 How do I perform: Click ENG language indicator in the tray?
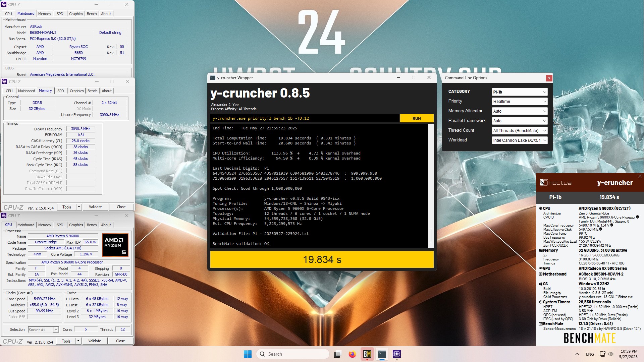pyautogui.click(x=590, y=354)
